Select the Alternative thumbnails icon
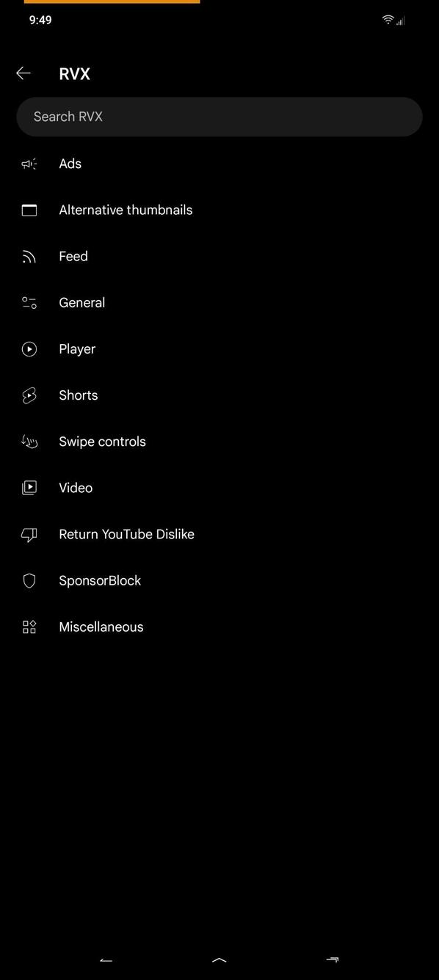This screenshot has width=439, height=980. tap(29, 210)
